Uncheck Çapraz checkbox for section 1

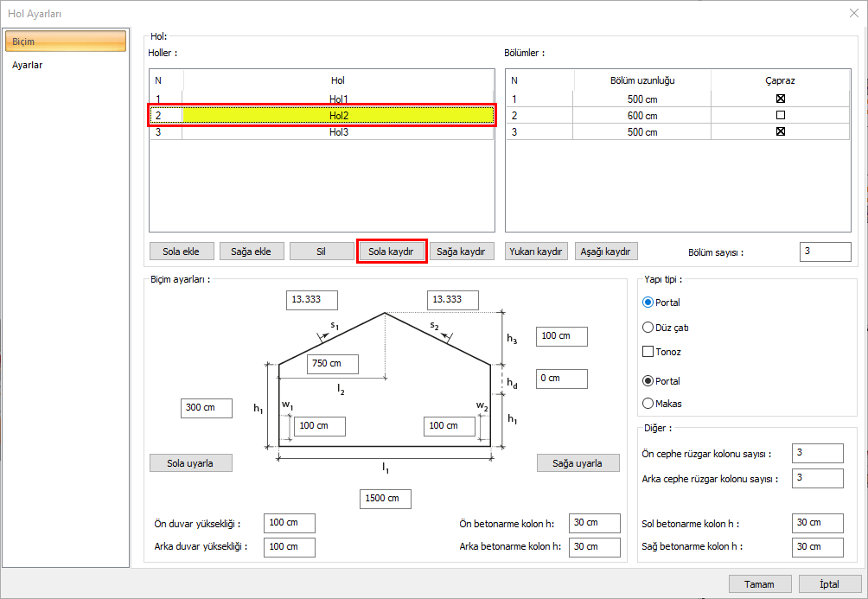coord(780,99)
